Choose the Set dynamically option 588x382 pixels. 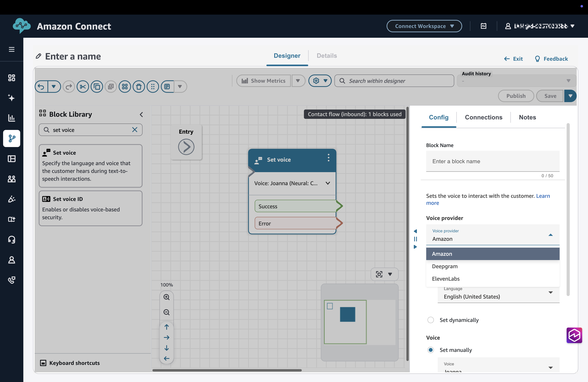[431, 320]
